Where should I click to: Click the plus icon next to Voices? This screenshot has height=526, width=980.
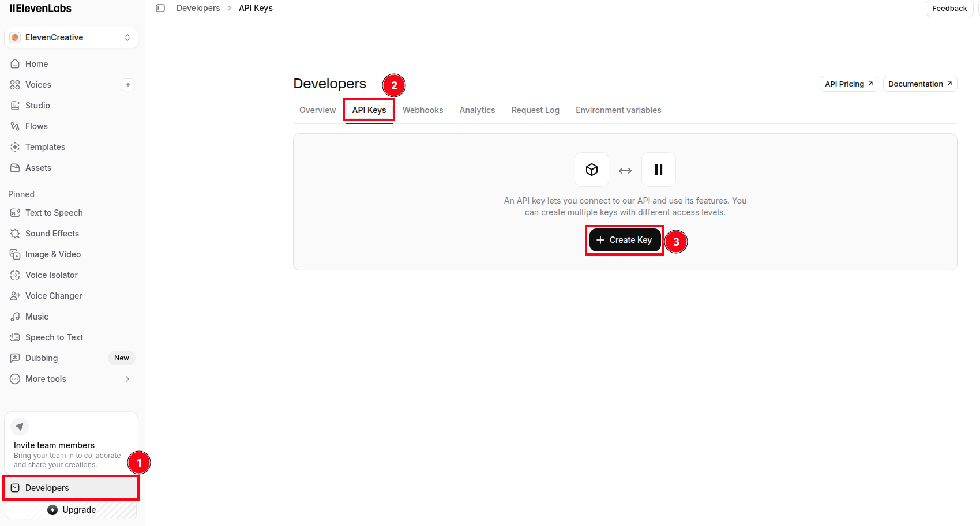click(128, 85)
